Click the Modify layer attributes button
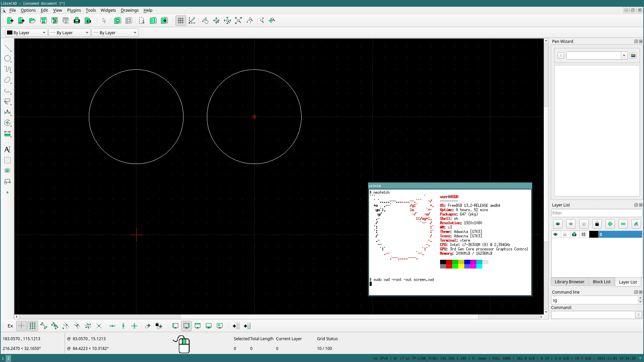The width and height of the screenshot is (644, 362). (x=636, y=224)
